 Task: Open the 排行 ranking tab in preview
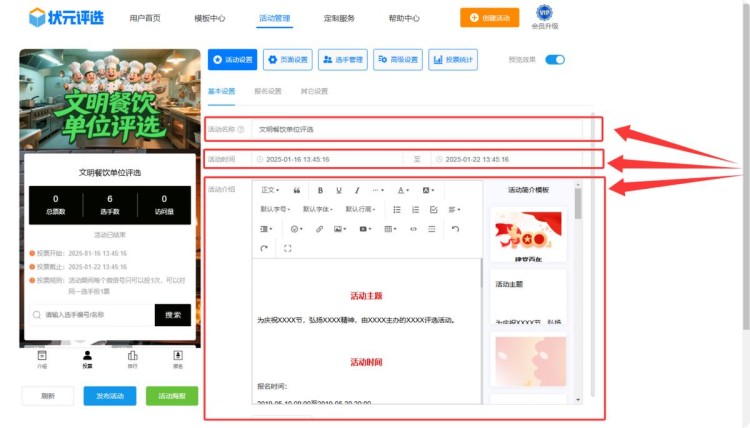tap(132, 358)
